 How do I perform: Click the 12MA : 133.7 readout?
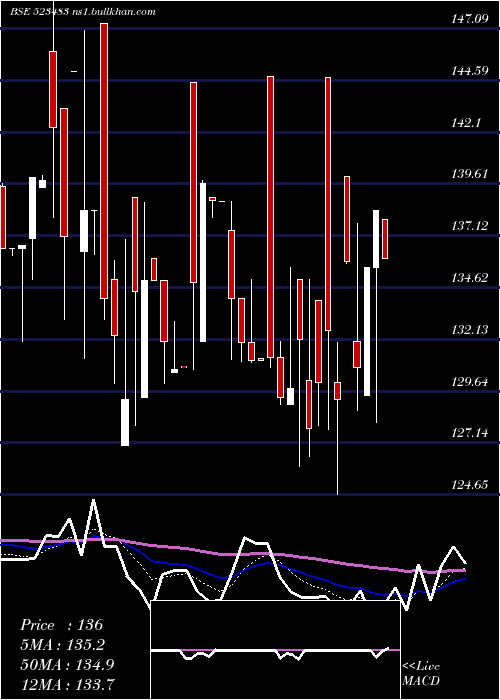pyautogui.click(x=67, y=684)
